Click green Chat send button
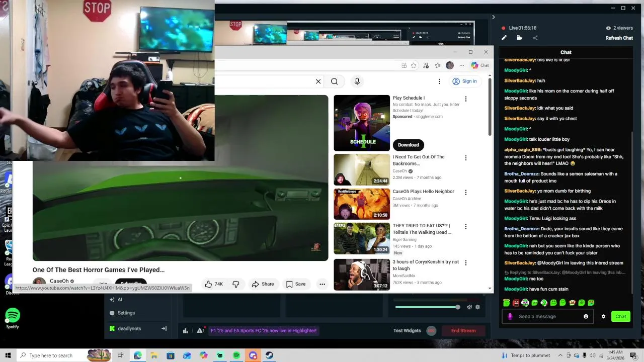644x362 pixels. (620, 316)
